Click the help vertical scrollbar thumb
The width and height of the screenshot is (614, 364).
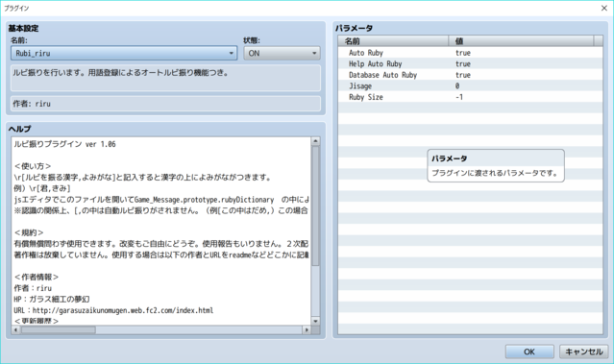coord(315,206)
